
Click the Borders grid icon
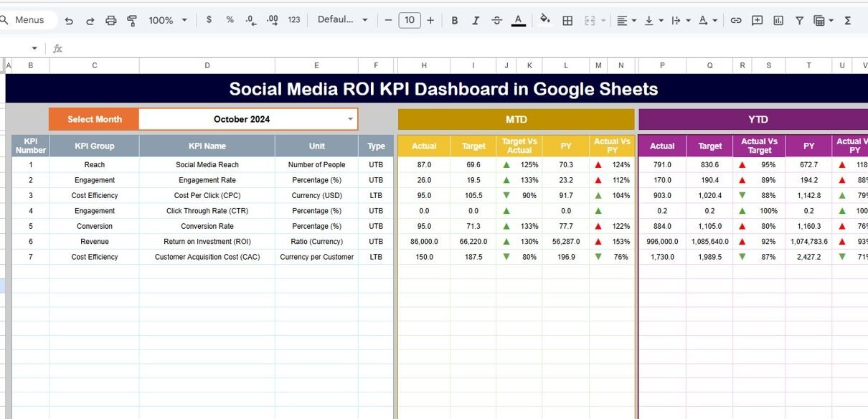click(567, 21)
